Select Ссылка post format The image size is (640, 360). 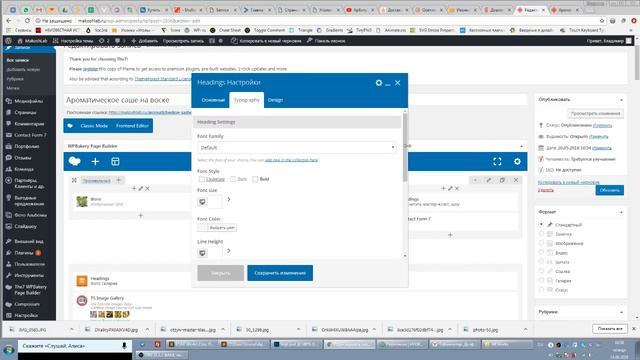541,271
